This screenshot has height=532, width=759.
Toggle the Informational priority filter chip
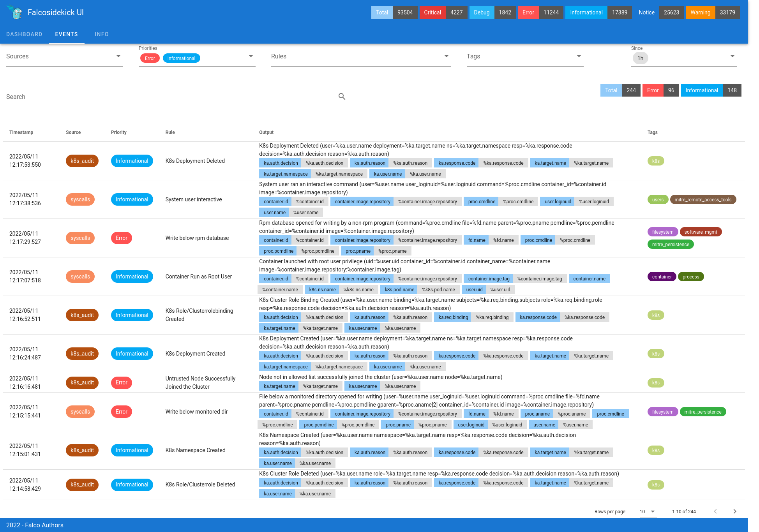tap(181, 58)
